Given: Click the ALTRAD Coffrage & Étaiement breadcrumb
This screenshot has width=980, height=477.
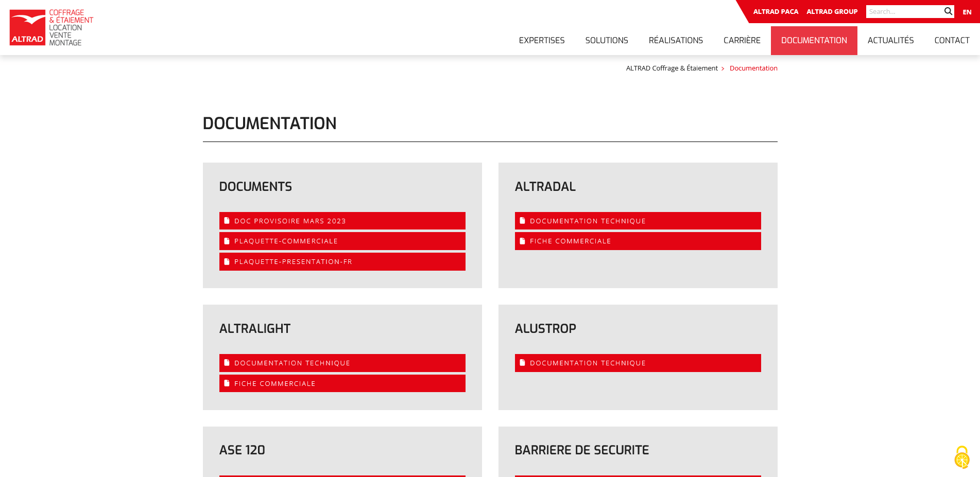Looking at the screenshot, I should (672, 68).
